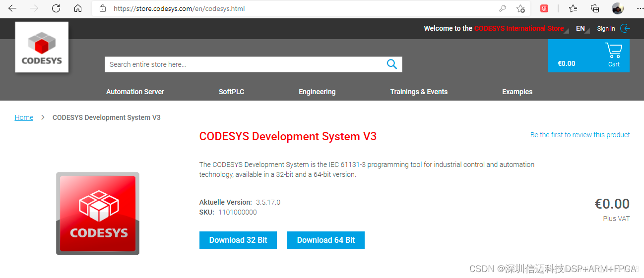Go to browser home page
The height and width of the screenshot is (278, 644).
(x=78, y=8)
